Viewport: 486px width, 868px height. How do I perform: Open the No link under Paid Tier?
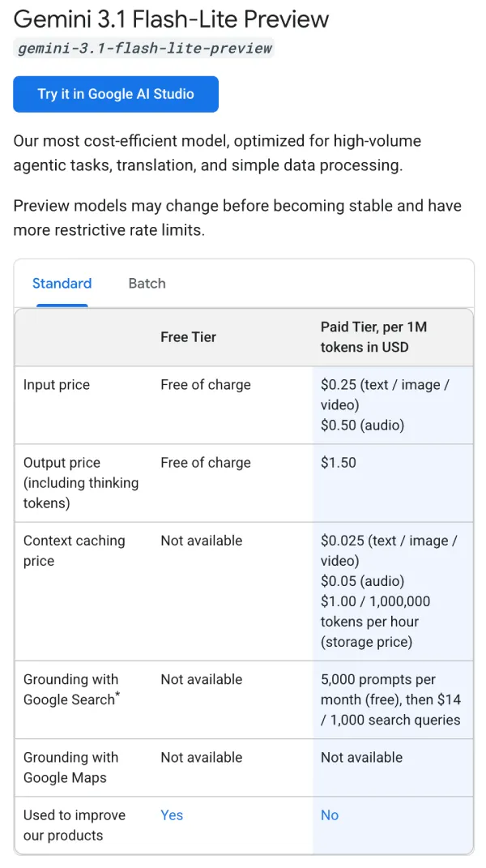tap(330, 815)
